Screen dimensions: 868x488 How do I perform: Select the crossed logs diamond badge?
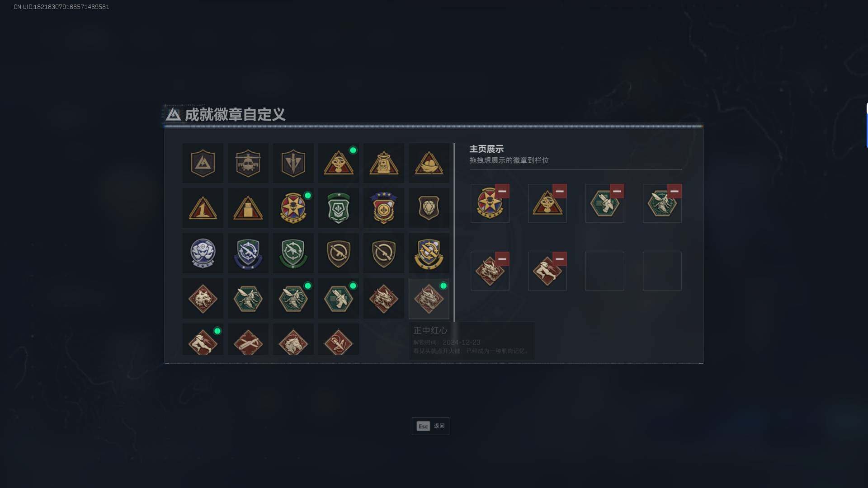tap(248, 339)
